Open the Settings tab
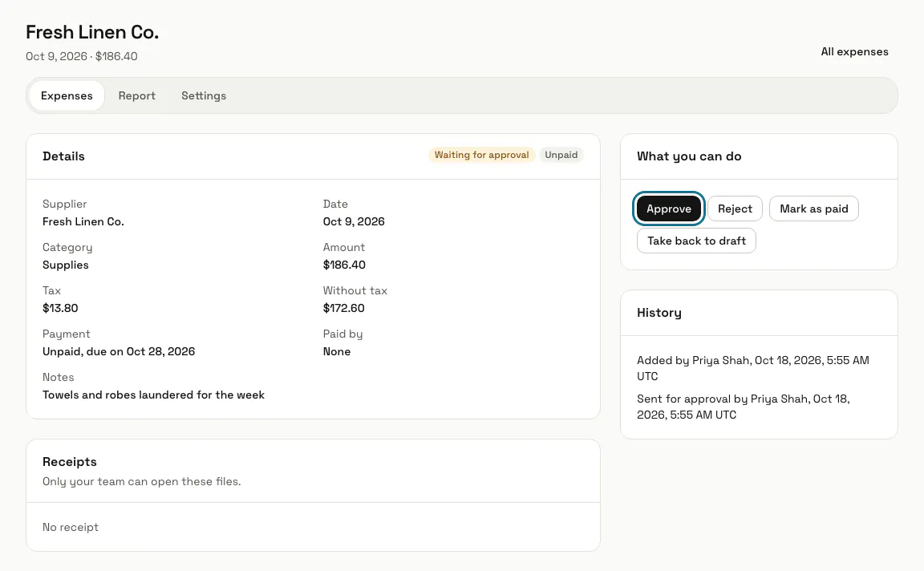Image resolution: width=924 pixels, height=571 pixels. 204,95
